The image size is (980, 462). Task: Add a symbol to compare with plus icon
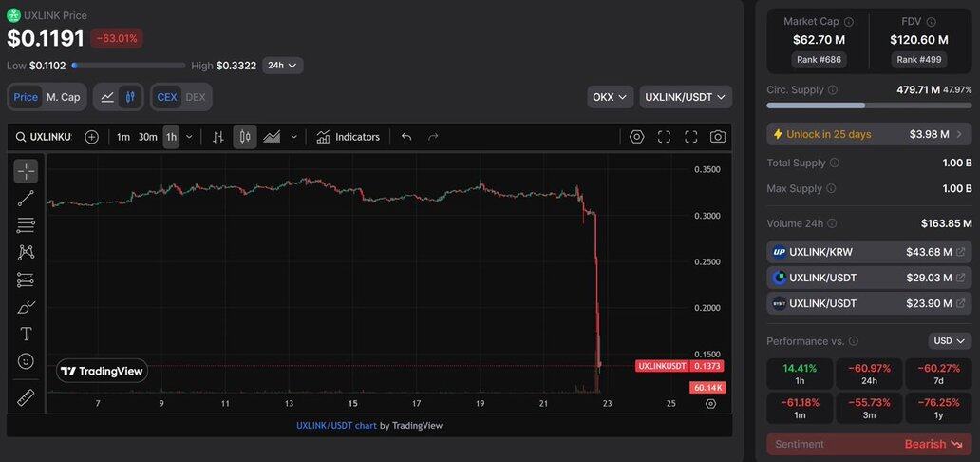click(91, 137)
